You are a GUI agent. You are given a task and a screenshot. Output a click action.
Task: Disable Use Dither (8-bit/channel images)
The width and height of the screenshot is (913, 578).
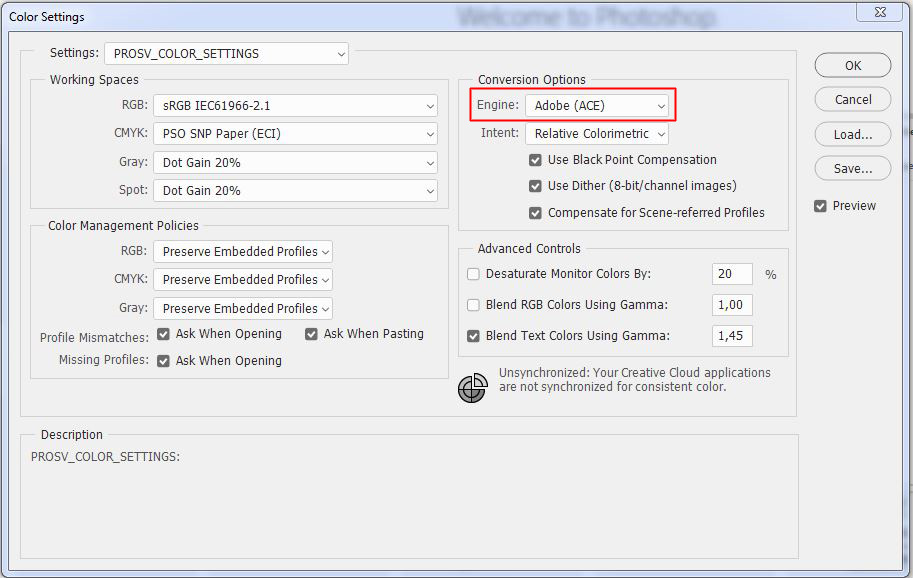point(536,186)
